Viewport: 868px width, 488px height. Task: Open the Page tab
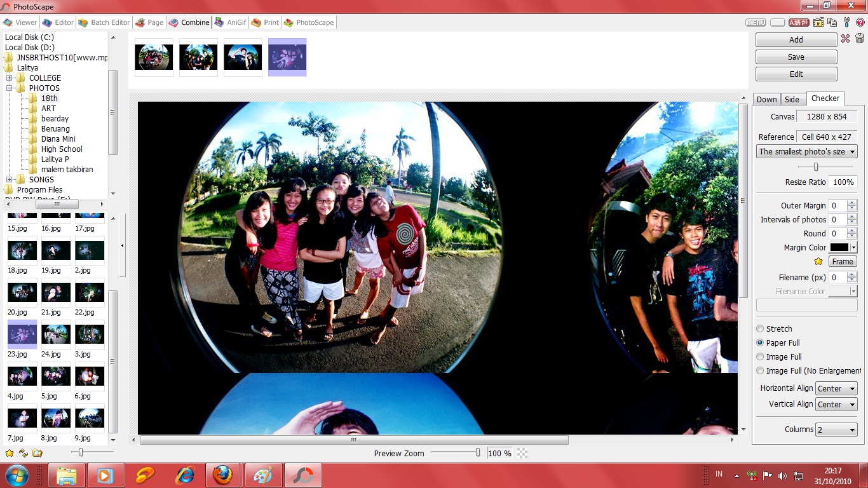(x=149, y=22)
